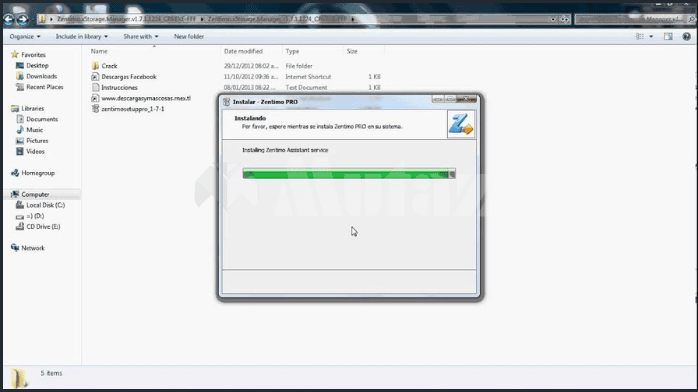The width and height of the screenshot is (698, 392).
Task: Select the Descargas Facebook shortcut
Action: tap(129, 77)
